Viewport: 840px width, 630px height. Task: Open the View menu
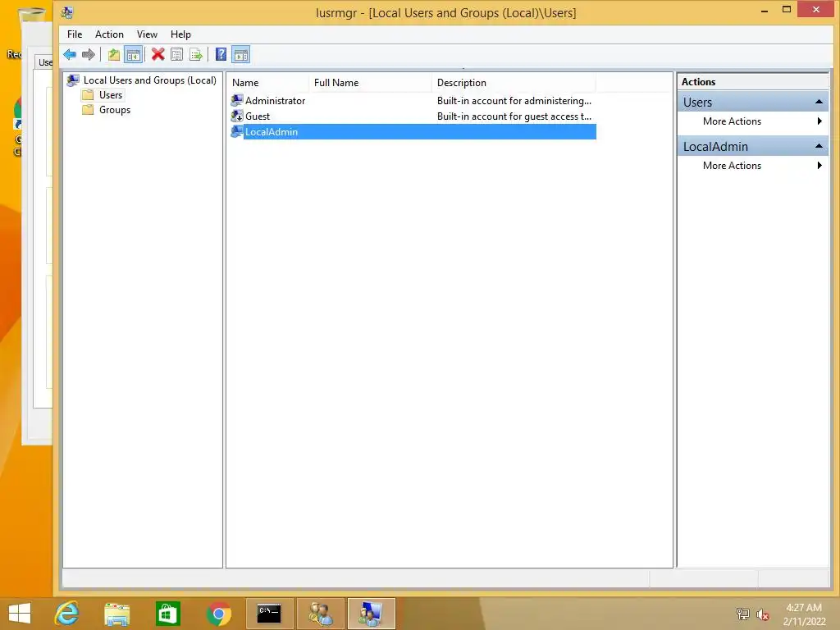147,34
